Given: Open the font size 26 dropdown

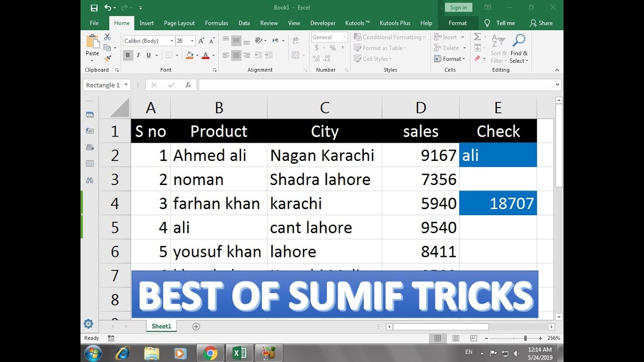Looking at the screenshot, I should (193, 41).
